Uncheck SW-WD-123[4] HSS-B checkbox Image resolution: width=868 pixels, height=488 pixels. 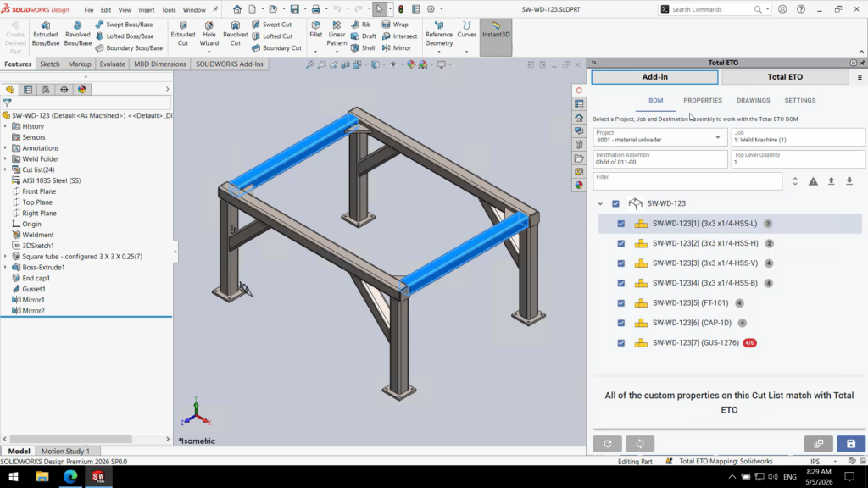(621, 283)
